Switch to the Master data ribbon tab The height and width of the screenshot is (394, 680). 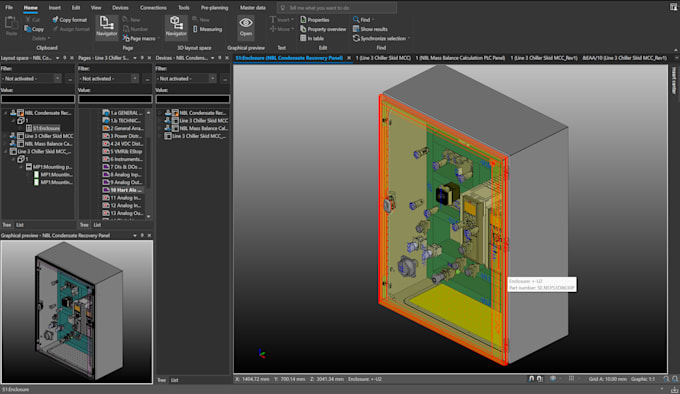pos(253,7)
